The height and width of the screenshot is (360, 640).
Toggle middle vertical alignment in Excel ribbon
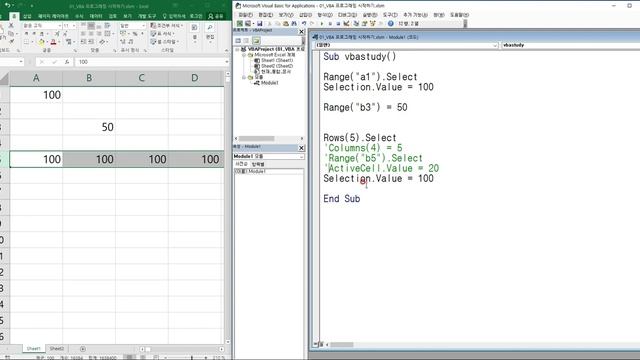pos(91,25)
